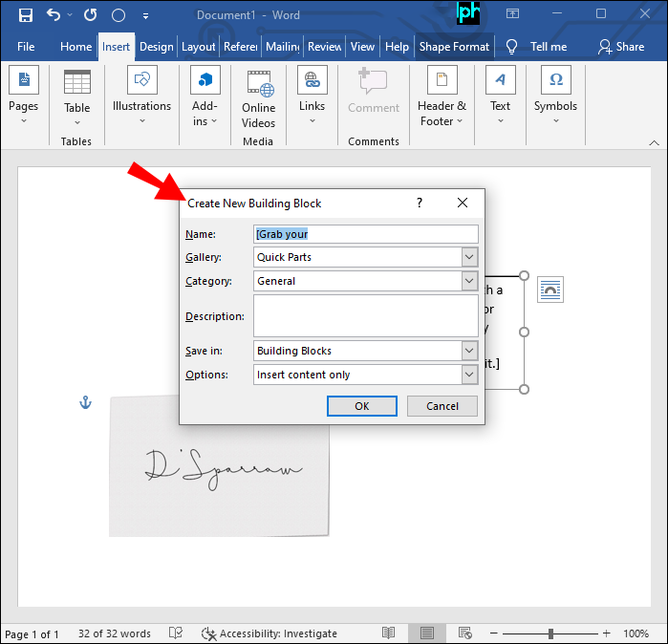
Task: Expand the Gallery dropdown
Action: point(468,257)
